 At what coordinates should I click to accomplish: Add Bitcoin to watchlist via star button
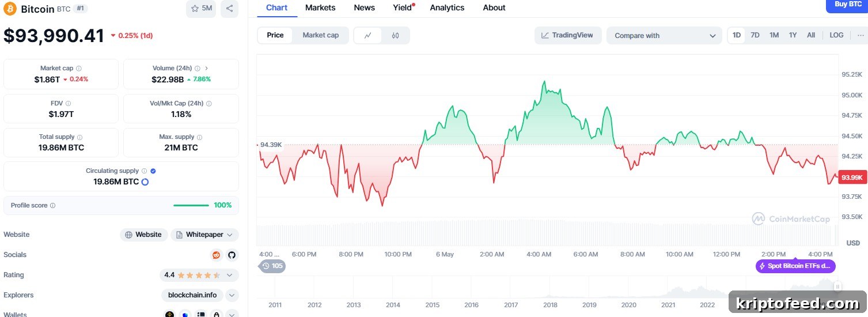[x=201, y=9]
